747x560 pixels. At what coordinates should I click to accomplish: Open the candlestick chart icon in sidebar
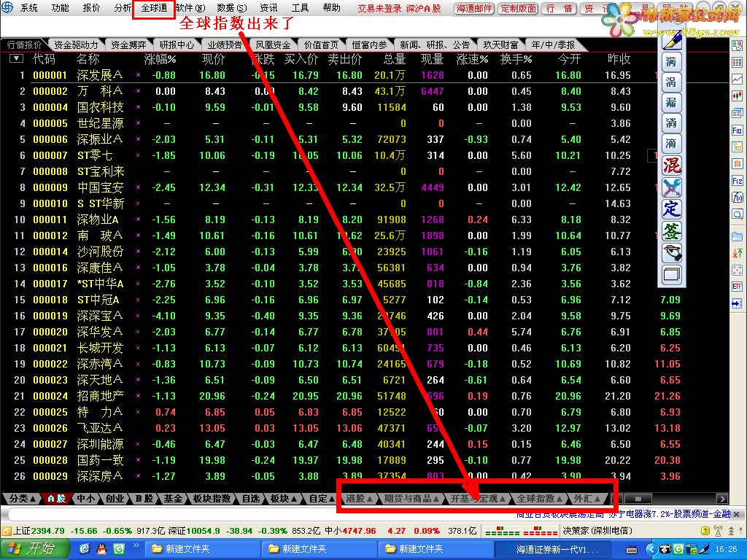(737, 96)
